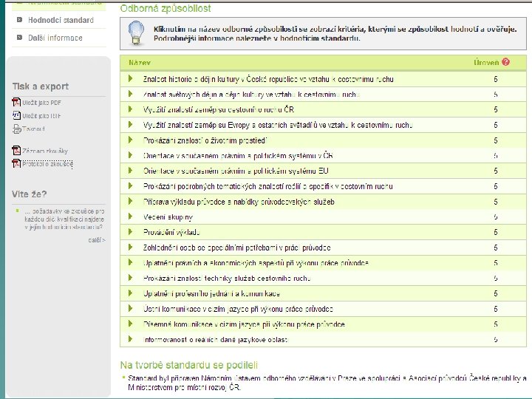Select 'Orientace v současném právním a politickém systému EU'
The image size is (532, 399).
tap(236, 171)
